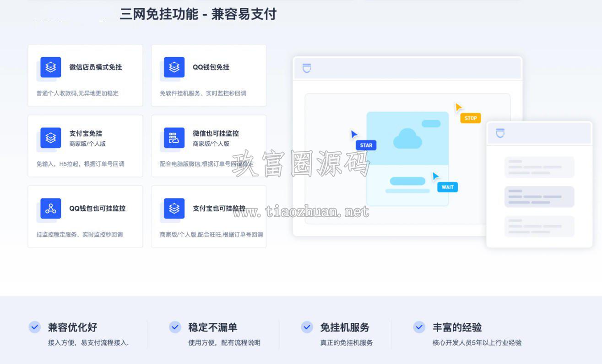The image size is (602, 364).
Task: Click the checkmark beside 丰富的经验
Action: tap(419, 327)
